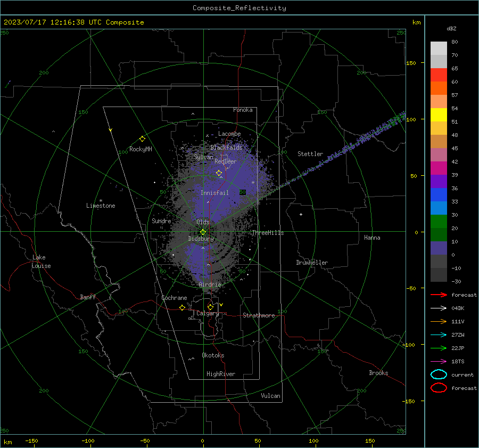Image resolution: width=479 pixels, height=448 pixels.
Task: Click the yellow radar-site diamond between Olds and Didsbury
Action: 203,232
